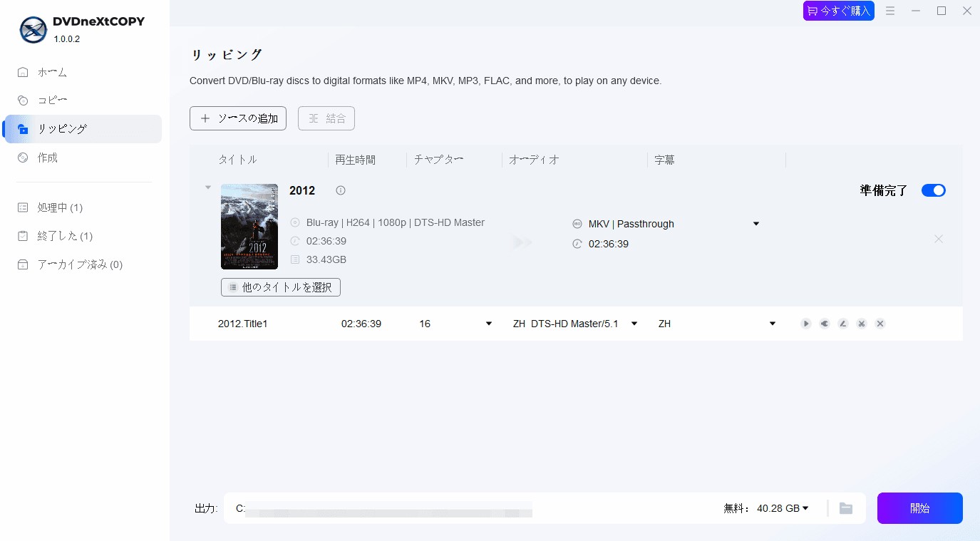Preview 2012.Title1 with the play icon
This screenshot has width=980, height=541.
tap(806, 324)
